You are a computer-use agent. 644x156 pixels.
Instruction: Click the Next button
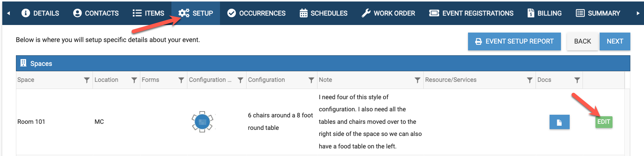[615, 41]
